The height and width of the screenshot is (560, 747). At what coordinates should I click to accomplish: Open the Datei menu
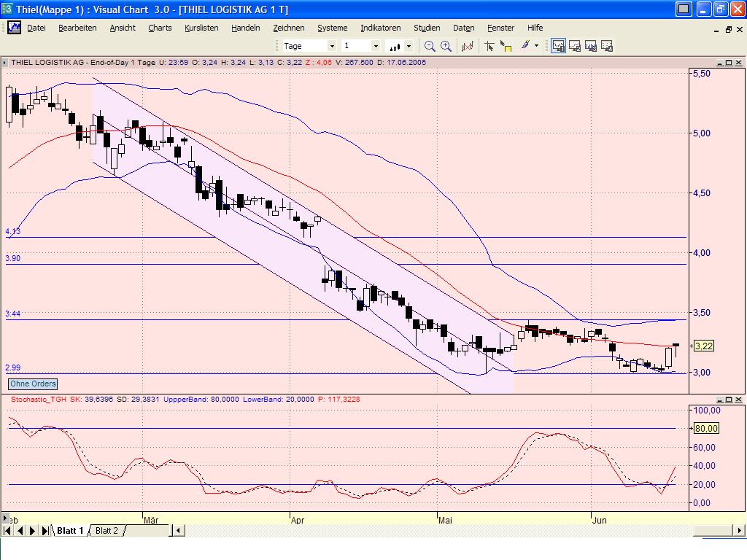[36, 28]
